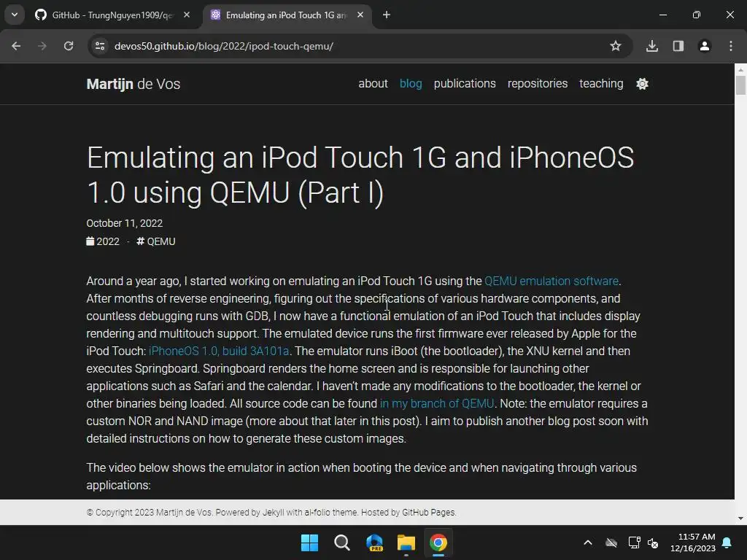Click the page scrollbar thumb

[740, 86]
